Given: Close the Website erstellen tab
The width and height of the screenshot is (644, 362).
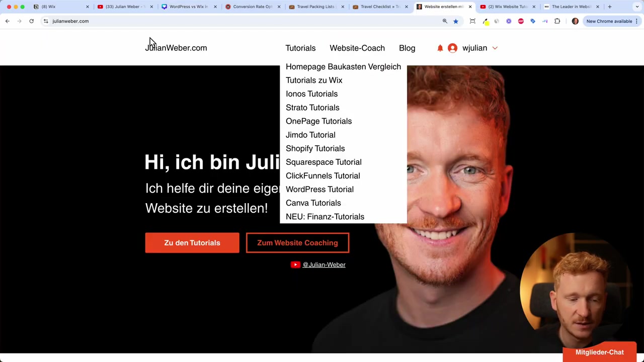Looking at the screenshot, I should click(470, 7).
